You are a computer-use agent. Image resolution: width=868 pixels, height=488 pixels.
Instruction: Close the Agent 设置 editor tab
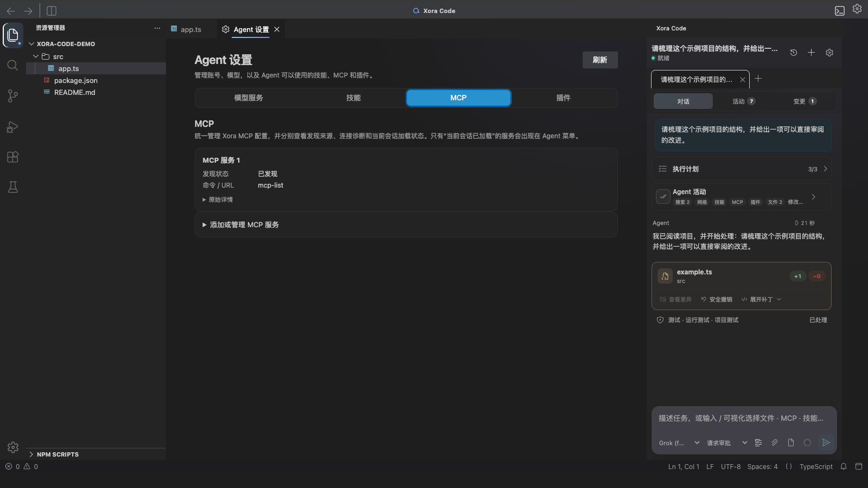pyautogui.click(x=277, y=29)
